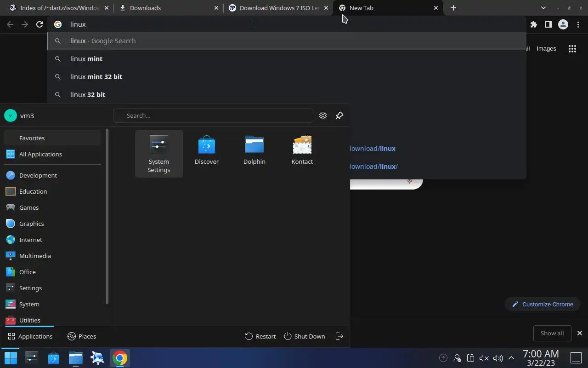Click the Chrome icon on taskbar
The height and width of the screenshot is (368, 588).
pyautogui.click(x=120, y=358)
